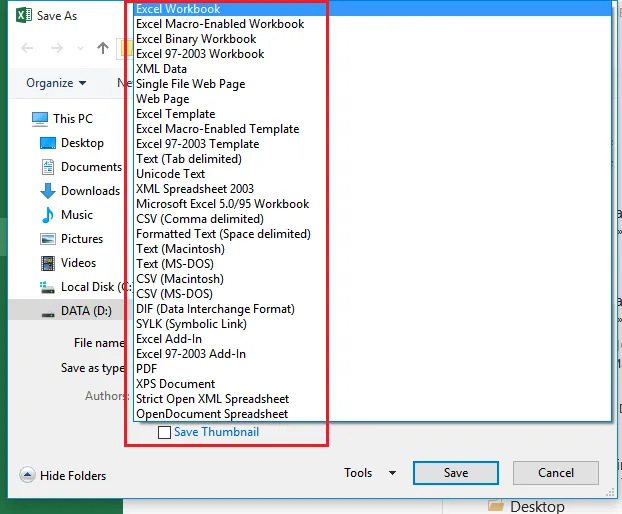This screenshot has width=622, height=514.
Task: Select CSV (MS-DOS) format
Action: tap(372, 294)
